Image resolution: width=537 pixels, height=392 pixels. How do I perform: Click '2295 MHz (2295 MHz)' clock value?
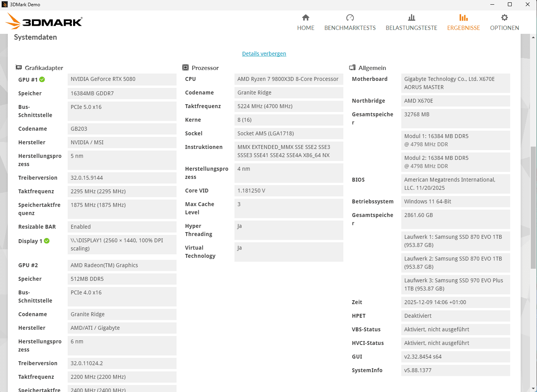click(122, 191)
